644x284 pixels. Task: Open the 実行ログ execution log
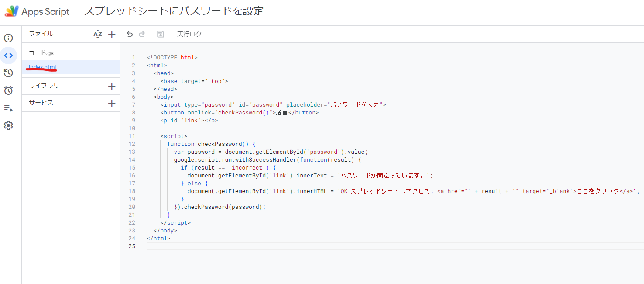click(x=189, y=33)
